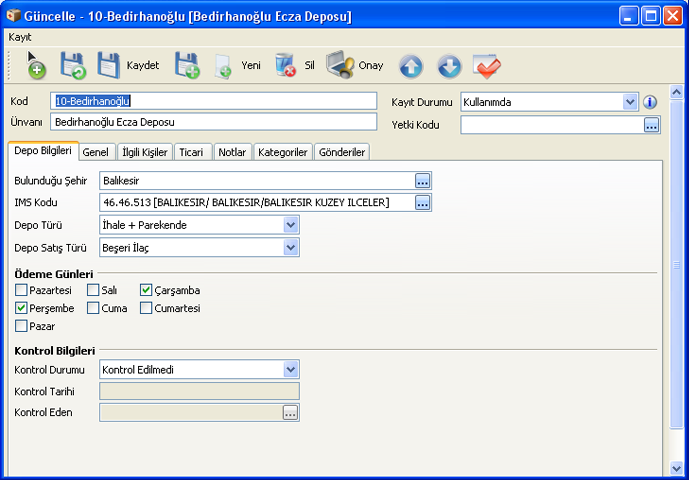Check the Pazartesi payment day
This screenshot has width=689, height=480.
[x=21, y=290]
